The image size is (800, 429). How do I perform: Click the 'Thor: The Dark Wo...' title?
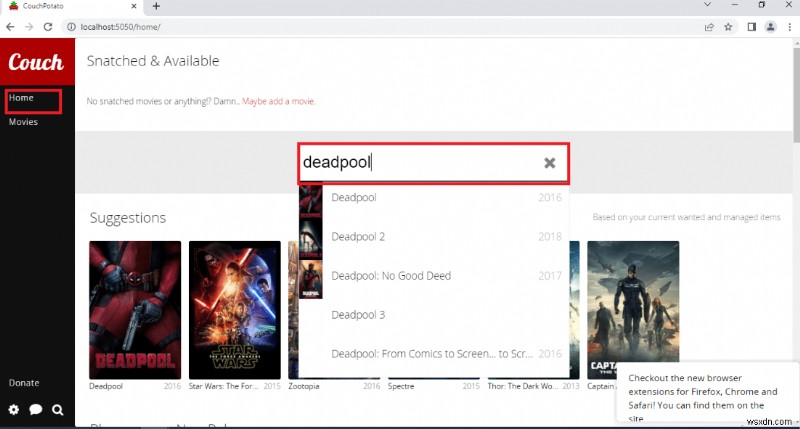click(x=523, y=386)
